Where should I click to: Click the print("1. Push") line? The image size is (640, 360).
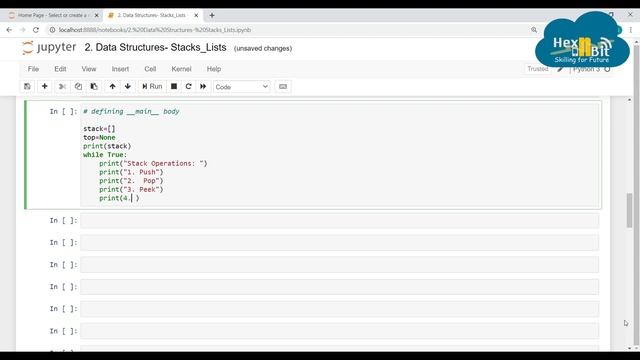pos(131,172)
